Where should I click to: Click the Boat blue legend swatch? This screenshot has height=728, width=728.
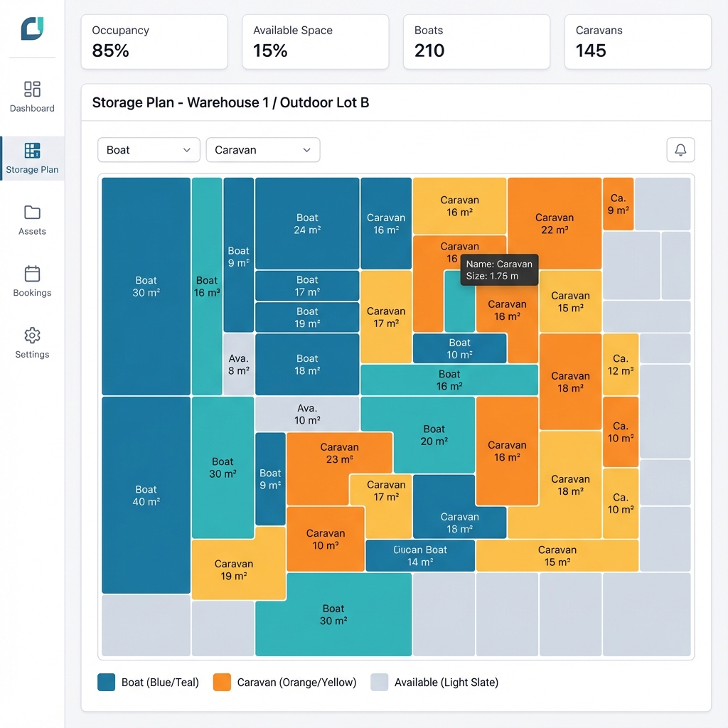[x=107, y=682]
